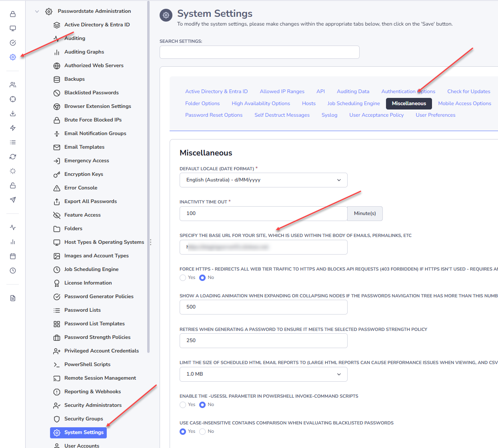498x448 pixels.
Task: Enable UseSSL parameter with Yes
Action: [x=183, y=405]
